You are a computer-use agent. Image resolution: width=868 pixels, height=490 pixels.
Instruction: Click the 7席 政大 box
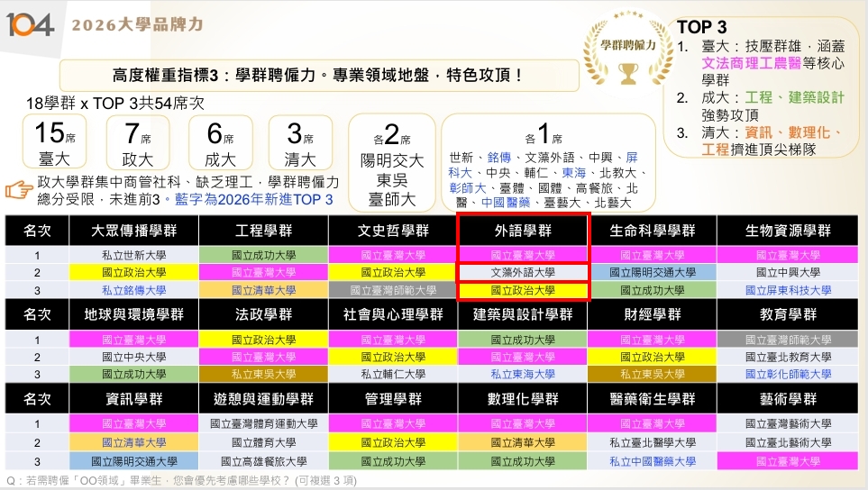[x=138, y=143]
